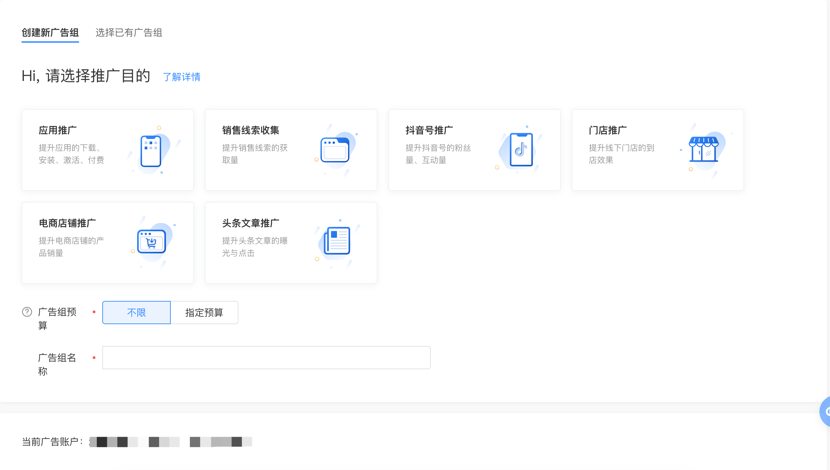The width and height of the screenshot is (830, 470).
Task: Click the help question mark beside 广告组预算
Action: [x=27, y=312]
